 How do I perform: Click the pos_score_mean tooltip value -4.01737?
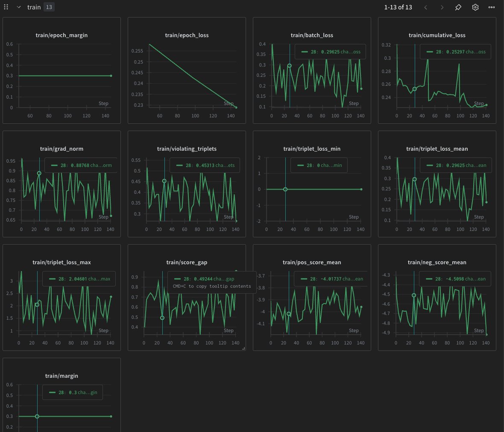point(330,279)
